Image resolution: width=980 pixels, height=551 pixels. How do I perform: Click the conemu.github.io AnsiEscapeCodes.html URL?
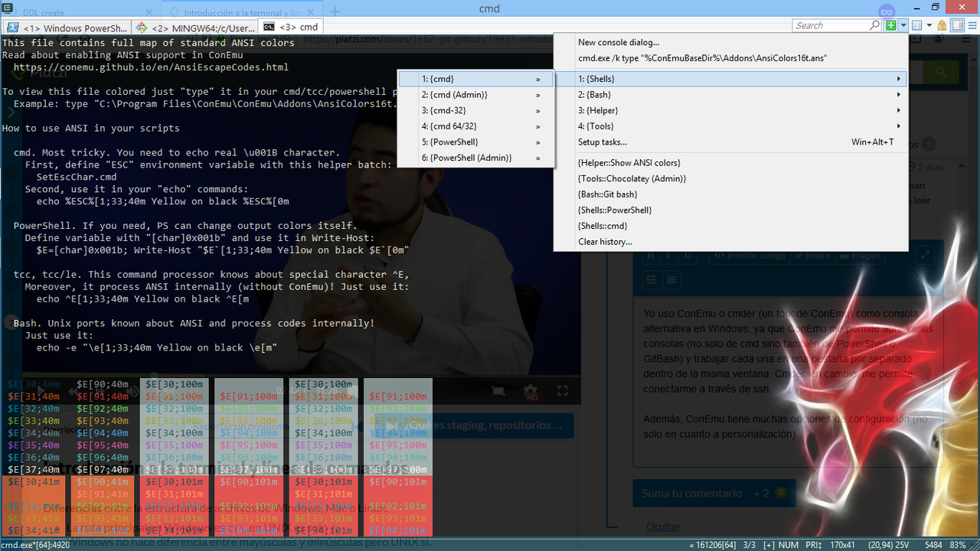pos(151,67)
